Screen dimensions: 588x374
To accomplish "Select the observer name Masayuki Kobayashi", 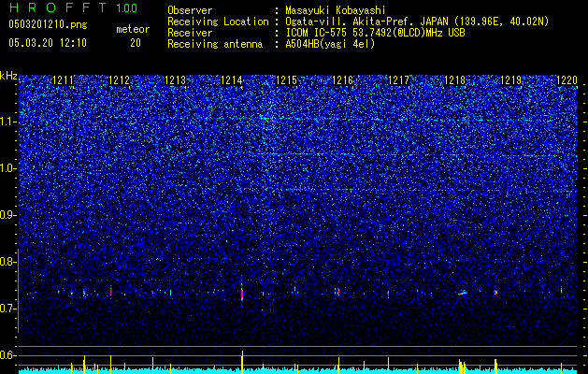I will coord(336,10).
